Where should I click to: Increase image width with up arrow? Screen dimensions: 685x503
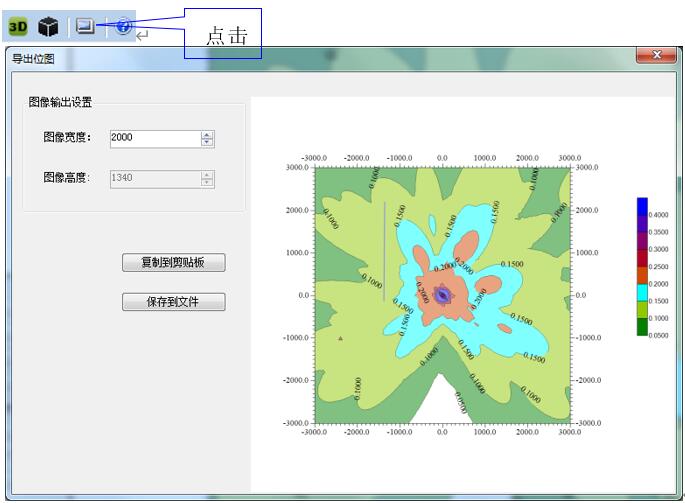[x=207, y=135]
